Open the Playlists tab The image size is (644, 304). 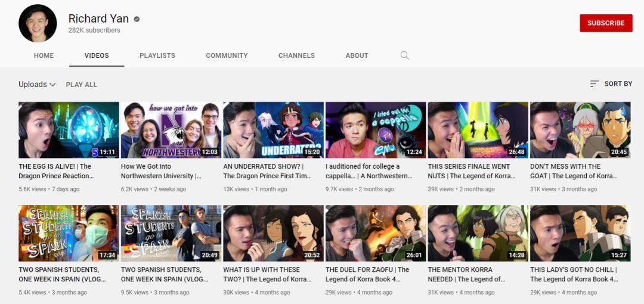pyautogui.click(x=157, y=55)
